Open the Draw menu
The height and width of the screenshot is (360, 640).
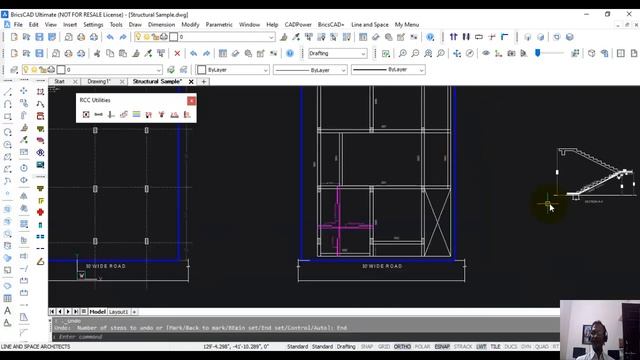(135, 25)
